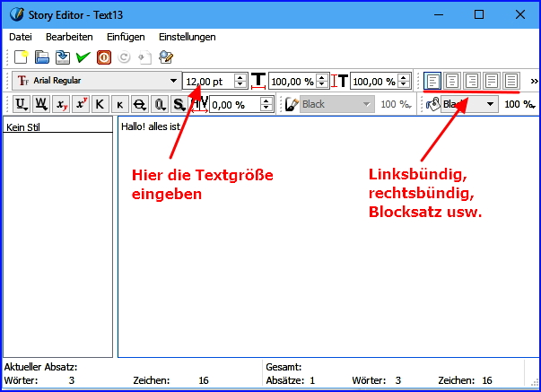Toggle underline words only button

pos(41,104)
